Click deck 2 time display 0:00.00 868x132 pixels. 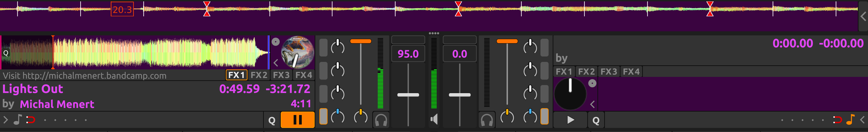[x=793, y=43]
